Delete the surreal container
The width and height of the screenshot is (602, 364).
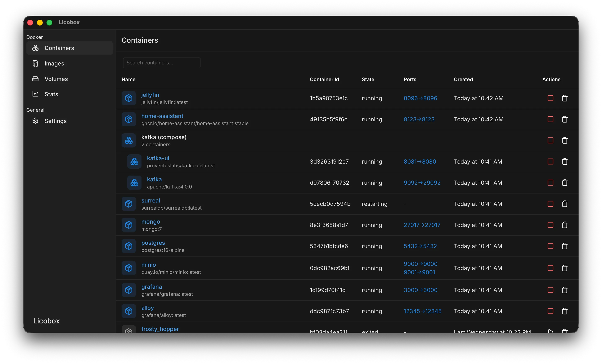click(564, 204)
